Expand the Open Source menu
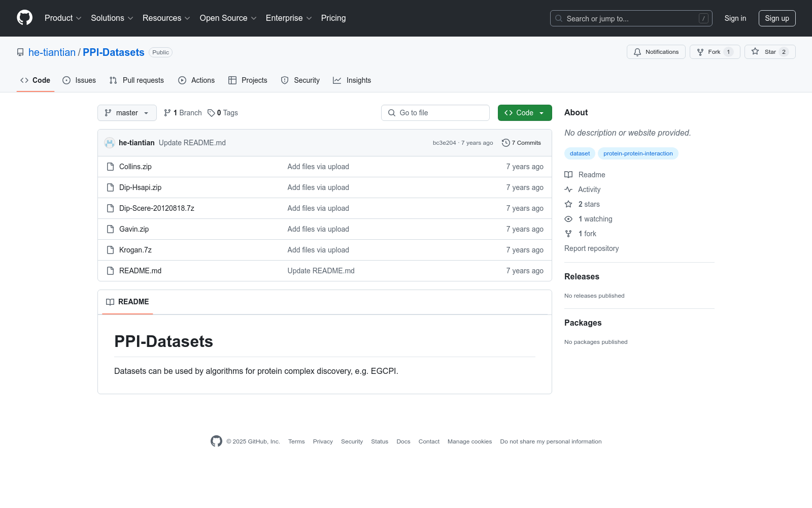The height and width of the screenshot is (508, 812). (228, 18)
